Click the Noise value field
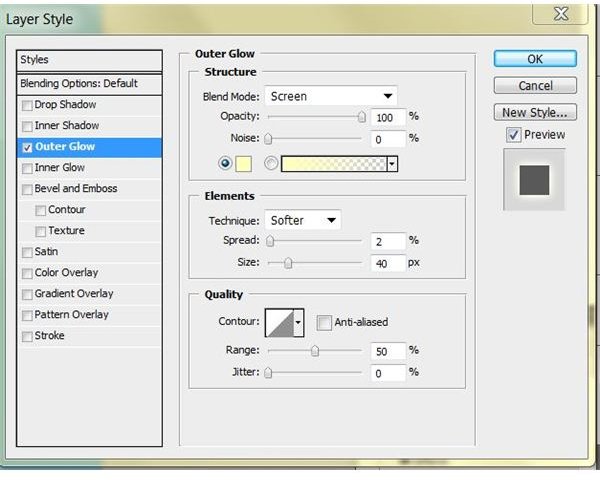 pyautogui.click(x=388, y=139)
